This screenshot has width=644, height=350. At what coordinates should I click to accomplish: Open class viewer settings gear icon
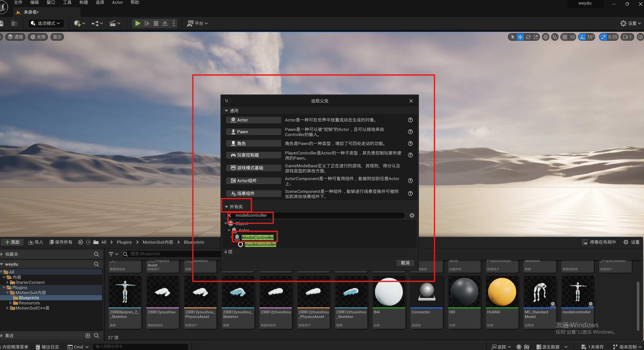point(412,215)
